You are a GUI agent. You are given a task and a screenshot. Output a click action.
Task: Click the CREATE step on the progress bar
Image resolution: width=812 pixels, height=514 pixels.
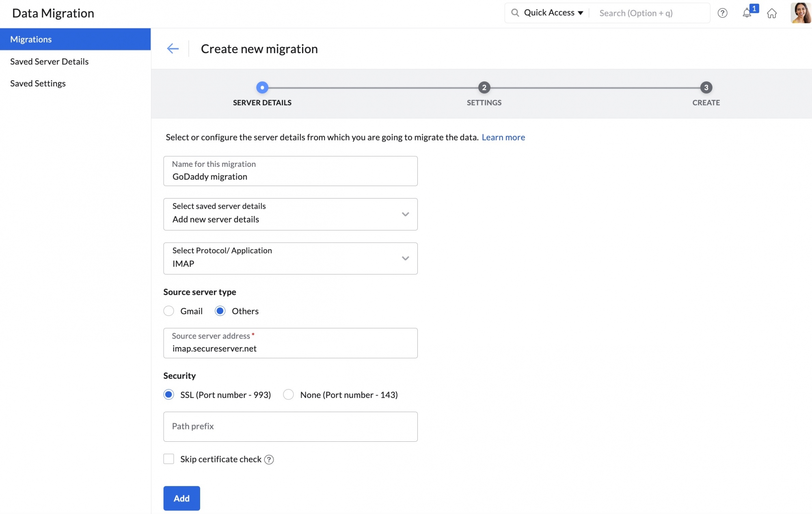pyautogui.click(x=706, y=87)
